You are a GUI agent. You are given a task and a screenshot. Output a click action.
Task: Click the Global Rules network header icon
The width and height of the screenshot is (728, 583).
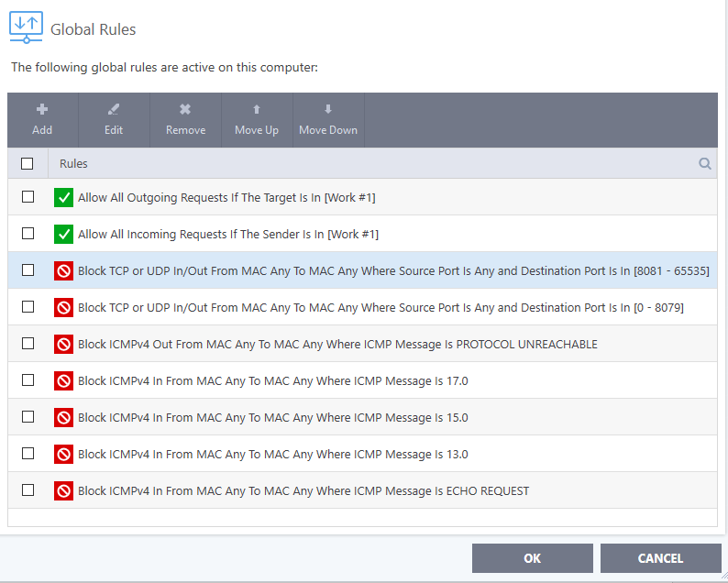coord(26,27)
